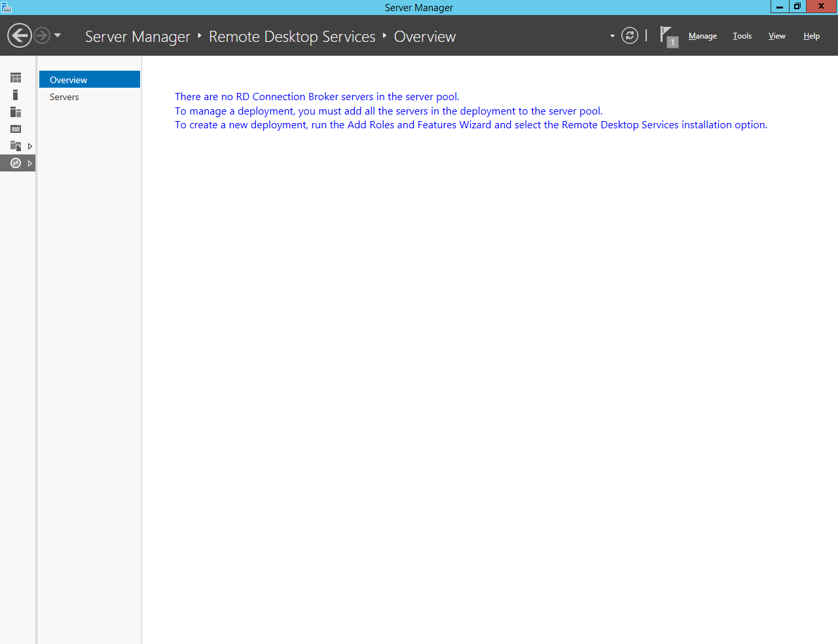The width and height of the screenshot is (838, 644).
Task: Expand the File and Storage Services arrow
Action: (x=29, y=147)
